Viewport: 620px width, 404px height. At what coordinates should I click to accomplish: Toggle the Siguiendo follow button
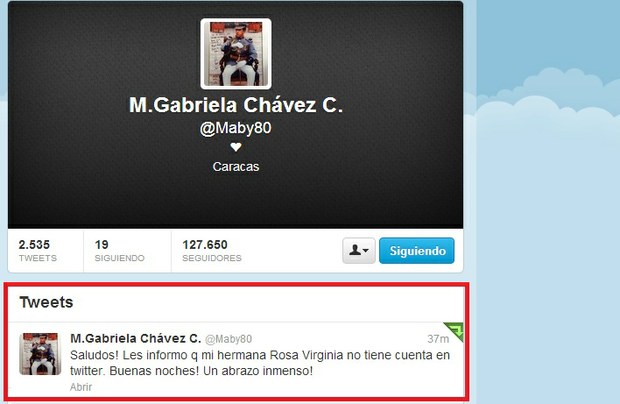click(417, 251)
